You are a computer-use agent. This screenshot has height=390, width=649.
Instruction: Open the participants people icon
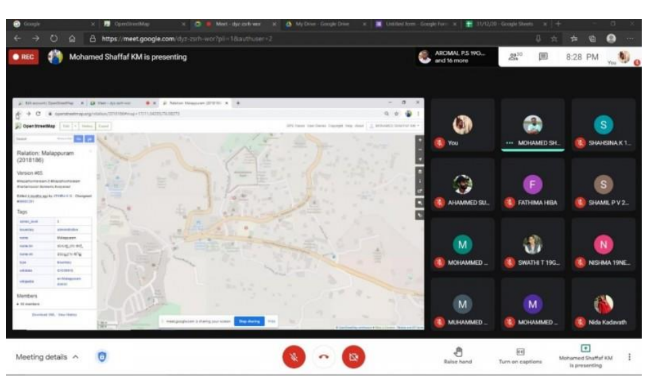tap(515, 57)
